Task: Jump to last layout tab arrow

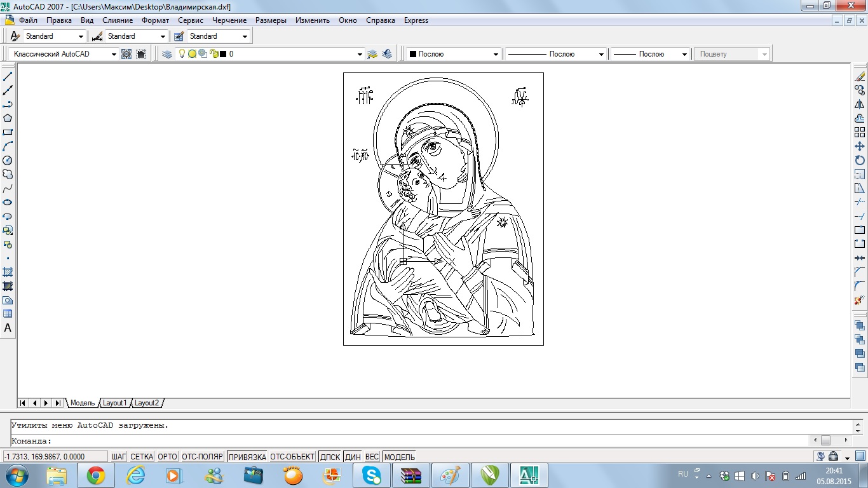Action: pos(58,403)
